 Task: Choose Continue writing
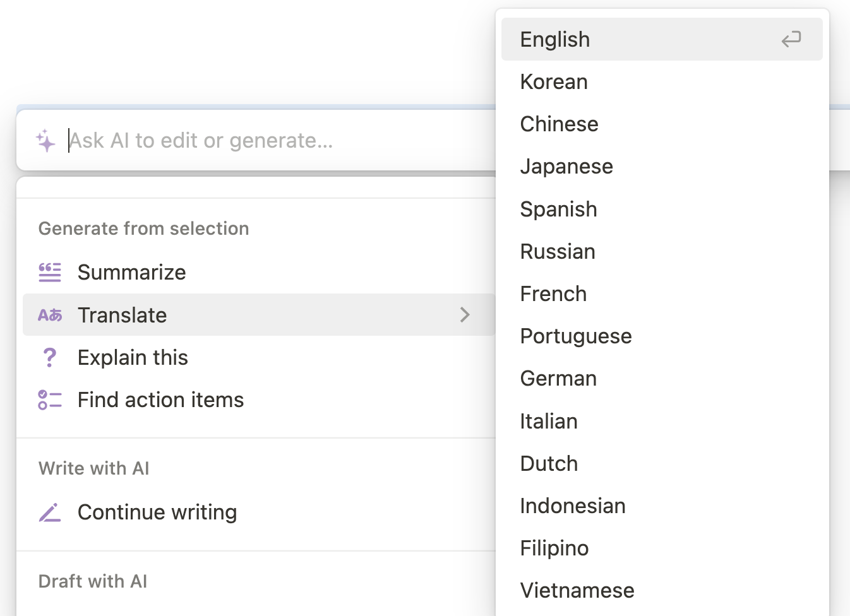(x=157, y=512)
